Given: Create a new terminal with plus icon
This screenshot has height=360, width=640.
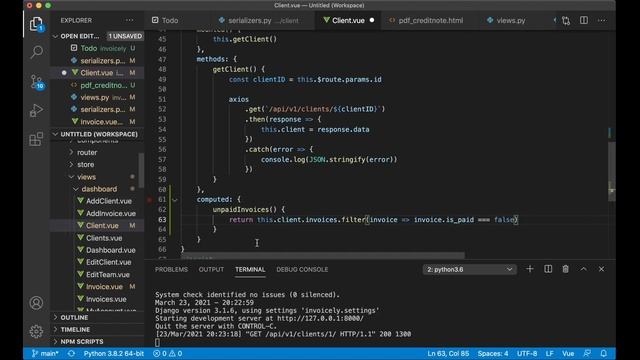Looking at the screenshot, I should [x=530, y=269].
